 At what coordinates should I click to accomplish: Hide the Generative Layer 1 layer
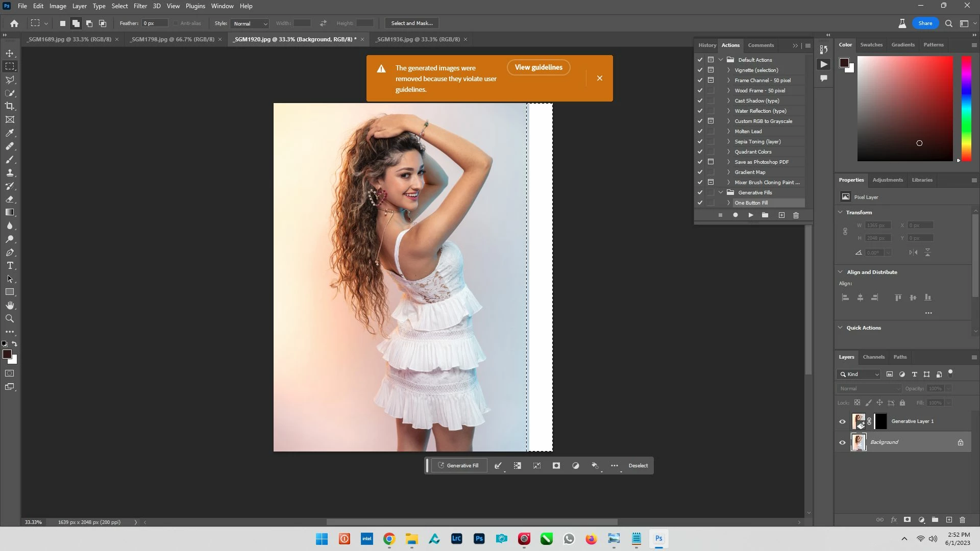(x=843, y=421)
